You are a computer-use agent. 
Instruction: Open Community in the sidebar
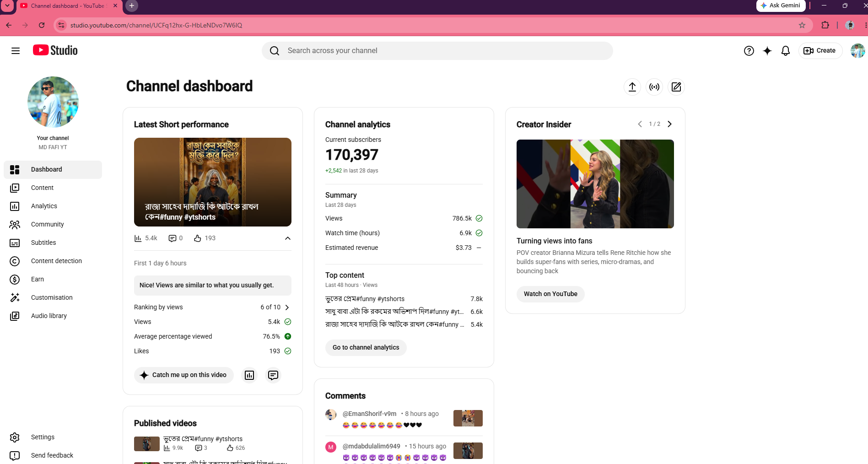tap(53, 224)
